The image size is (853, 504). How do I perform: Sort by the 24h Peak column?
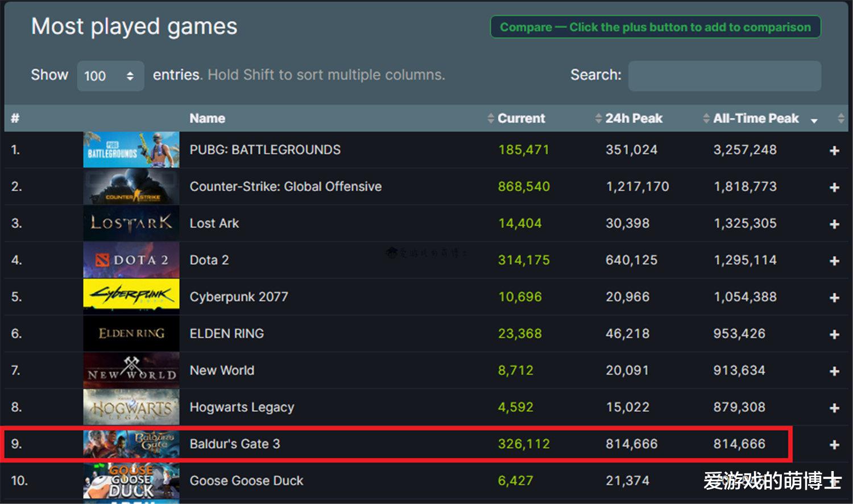coord(633,118)
